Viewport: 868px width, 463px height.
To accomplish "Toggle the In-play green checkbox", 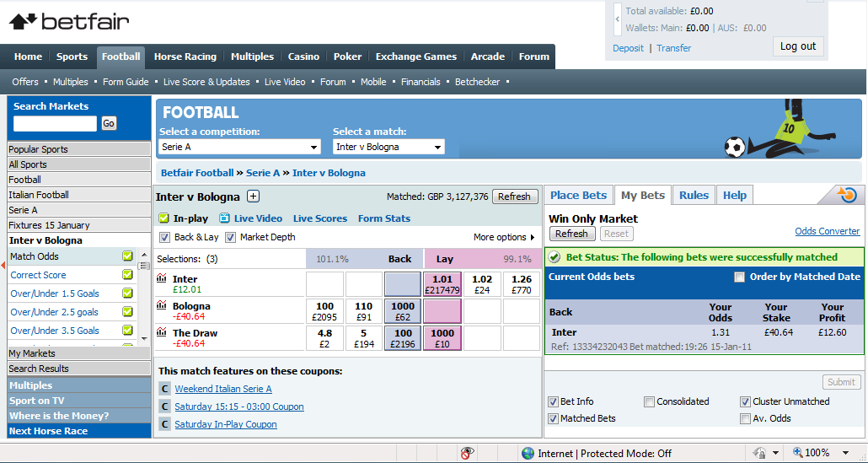I will coord(163,218).
